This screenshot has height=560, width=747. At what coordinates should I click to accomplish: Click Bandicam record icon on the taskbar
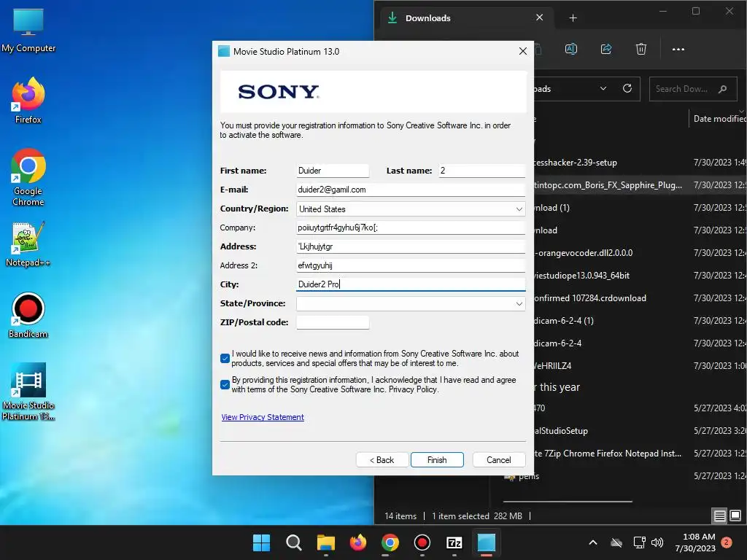coord(422,542)
